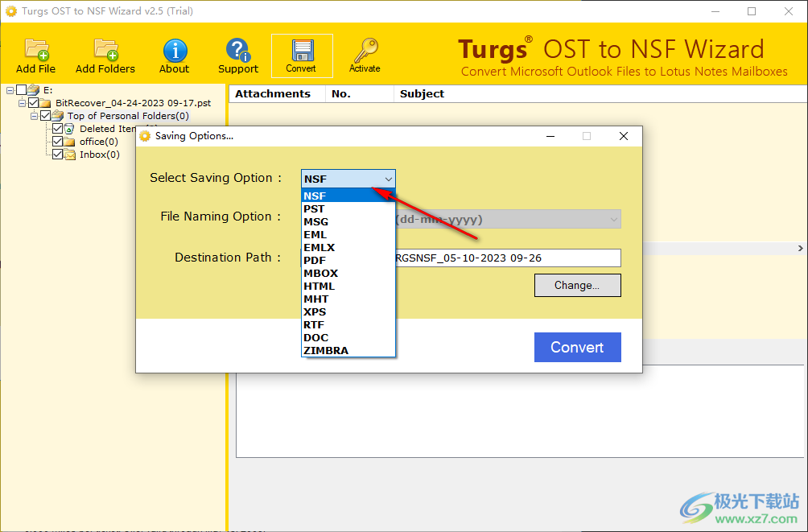Viewport: 808px width, 532px height.
Task: Select Deleted Items folder in tree
Action: pyautogui.click(x=108, y=129)
